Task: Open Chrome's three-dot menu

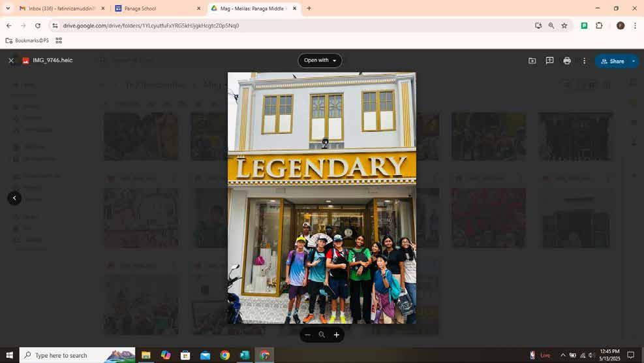Action: (635, 25)
